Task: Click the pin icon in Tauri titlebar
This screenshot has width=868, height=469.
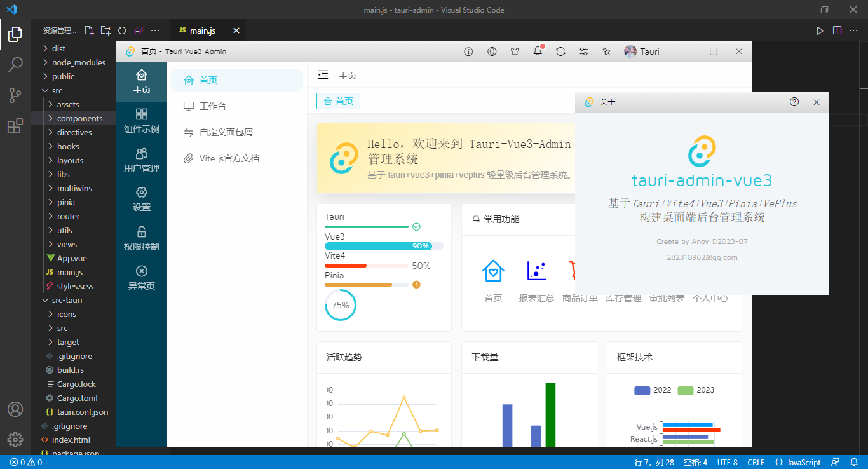Action: click(x=606, y=51)
